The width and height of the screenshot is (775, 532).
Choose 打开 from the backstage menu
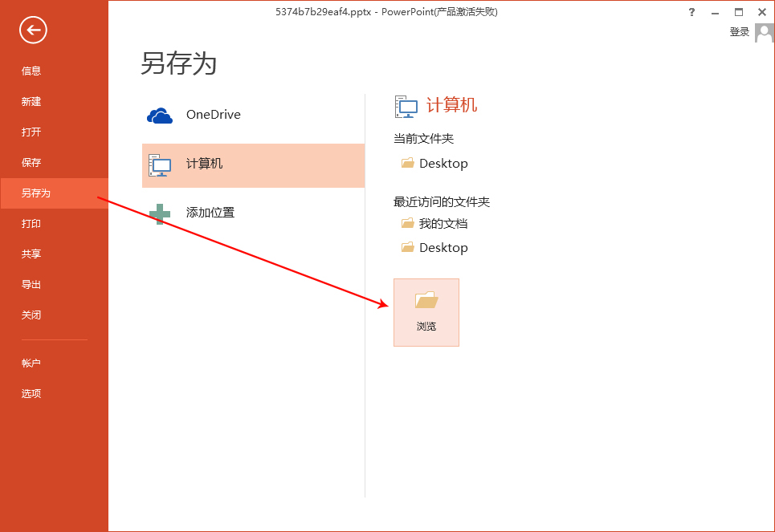coord(31,132)
